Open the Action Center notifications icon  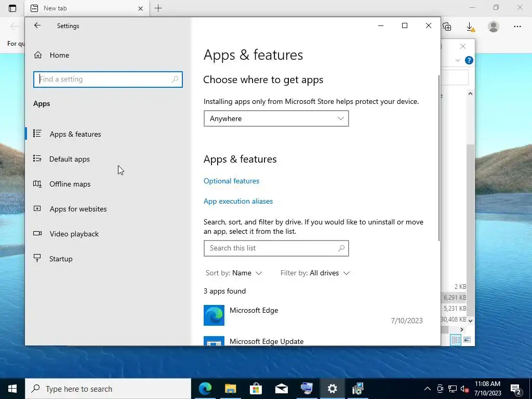(515, 389)
